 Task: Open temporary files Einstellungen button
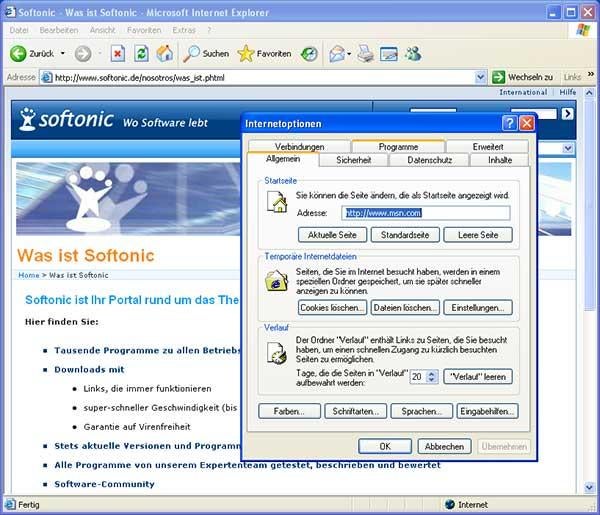(x=478, y=308)
